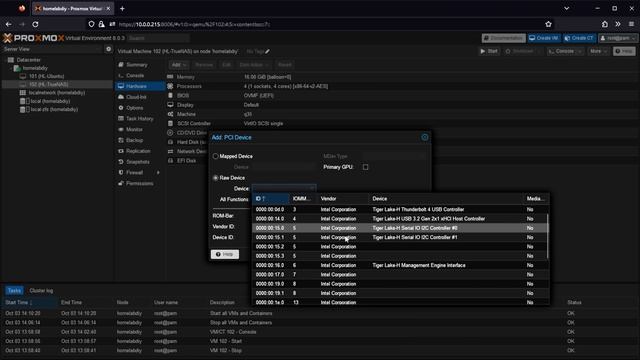Image resolution: width=640 pixels, height=360 pixels.
Task: Click the Firewall shield icon
Action: [121, 173]
